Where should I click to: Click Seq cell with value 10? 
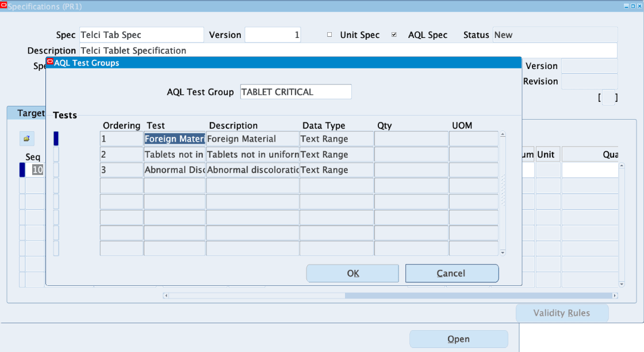[x=35, y=170]
